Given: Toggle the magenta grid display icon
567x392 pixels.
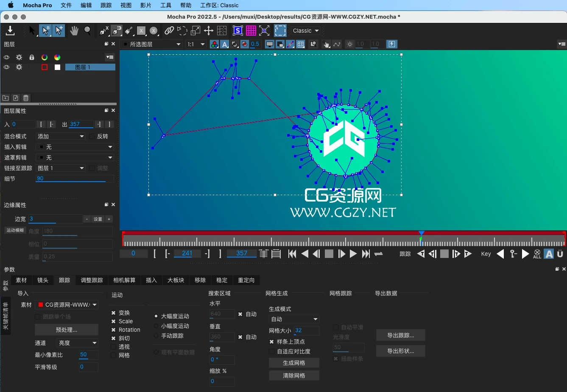Looking at the screenshot, I should 251,31.
